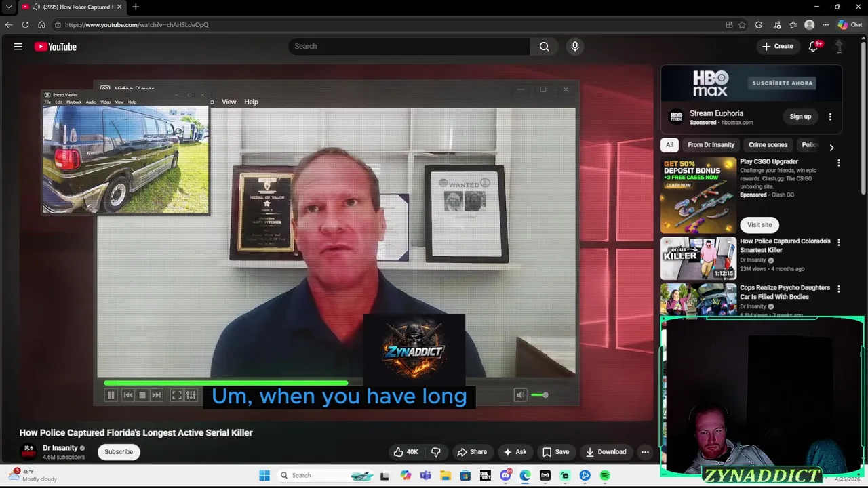Image resolution: width=868 pixels, height=488 pixels.
Task: Download the video
Action: [x=606, y=452]
